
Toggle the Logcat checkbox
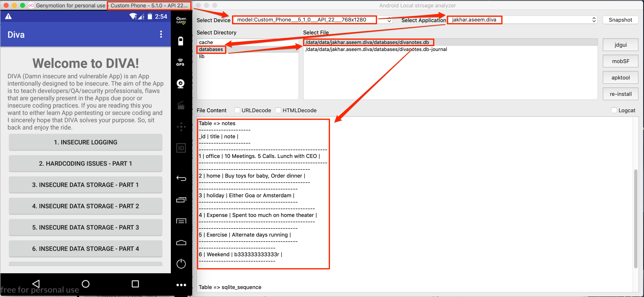coord(614,110)
